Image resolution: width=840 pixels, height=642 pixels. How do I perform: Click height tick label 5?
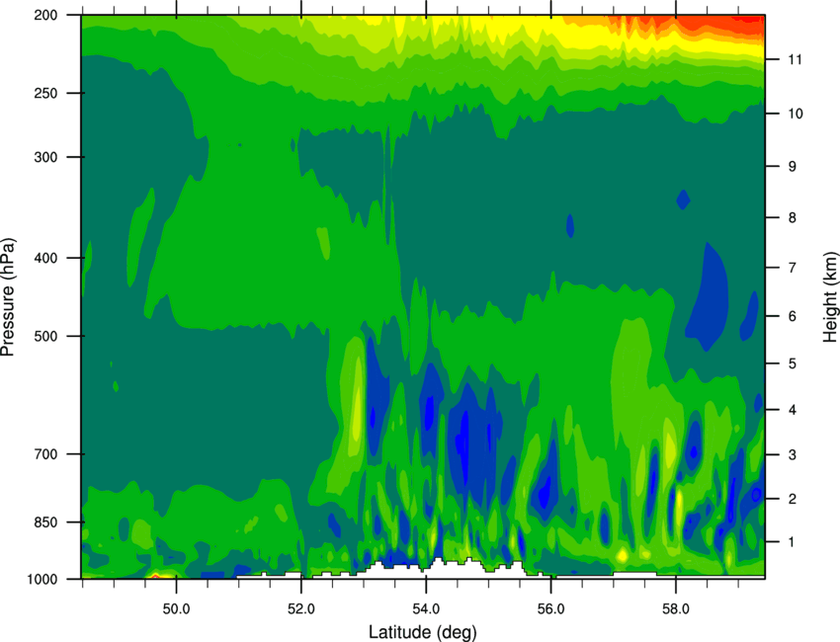point(793,364)
